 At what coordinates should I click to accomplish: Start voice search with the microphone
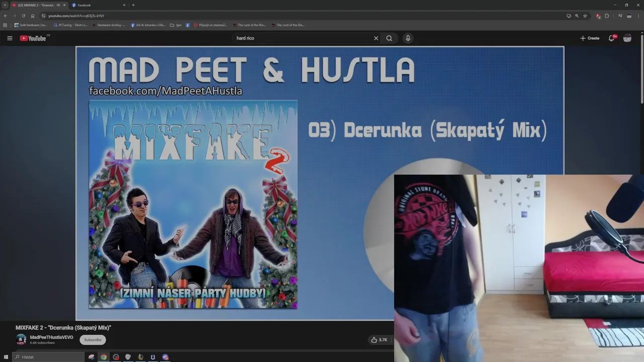click(408, 38)
